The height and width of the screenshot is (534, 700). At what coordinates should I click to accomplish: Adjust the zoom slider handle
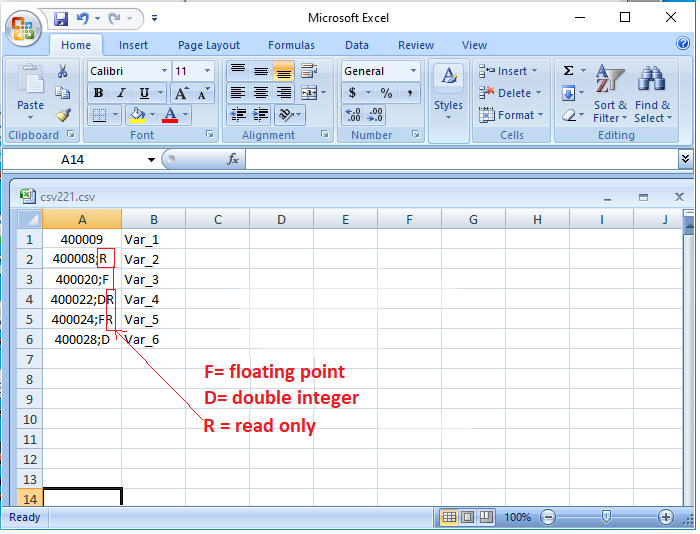(606, 517)
